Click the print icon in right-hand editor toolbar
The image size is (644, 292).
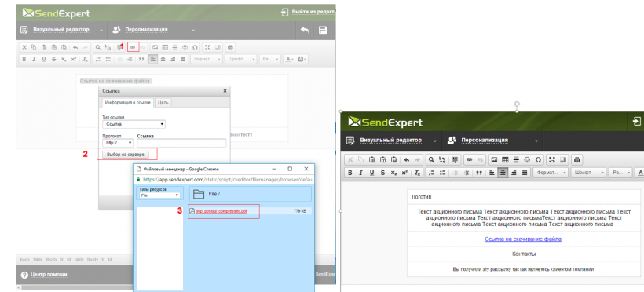tap(577, 160)
